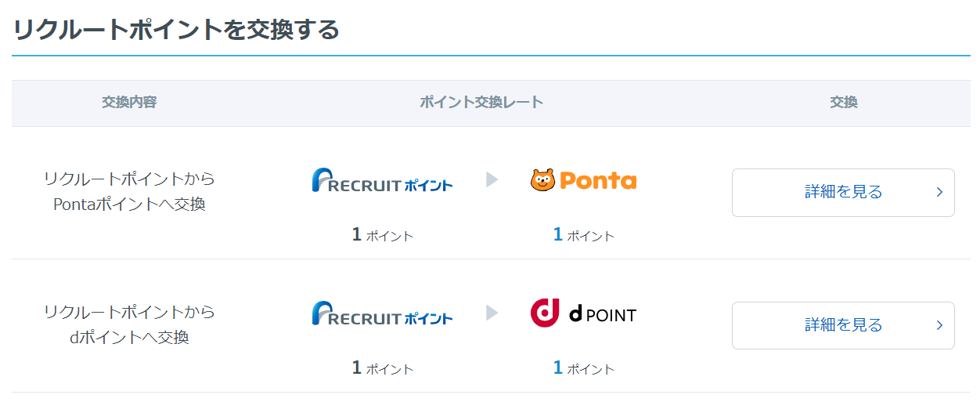Click the d POINT logo
980x420 pixels.
pos(583,313)
